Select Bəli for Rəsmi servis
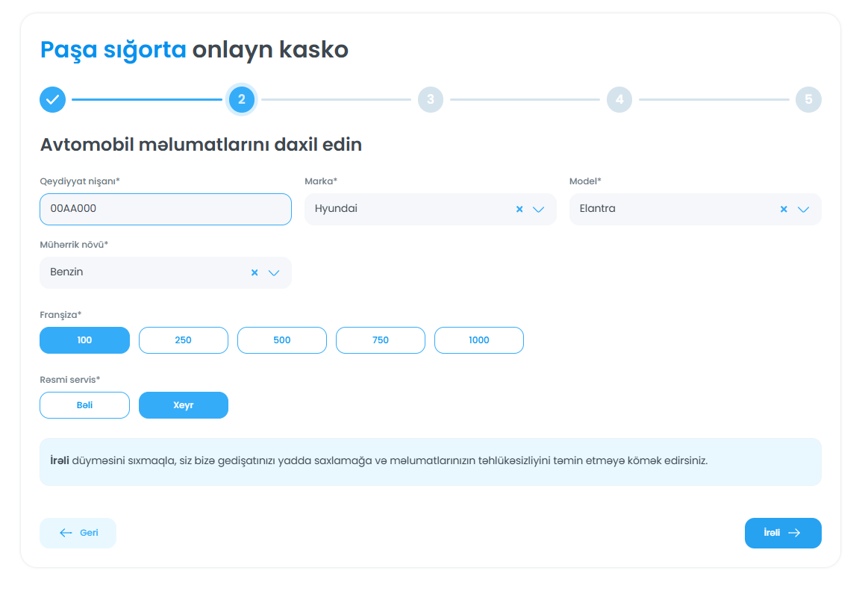The width and height of the screenshot is (868, 591). pos(84,405)
